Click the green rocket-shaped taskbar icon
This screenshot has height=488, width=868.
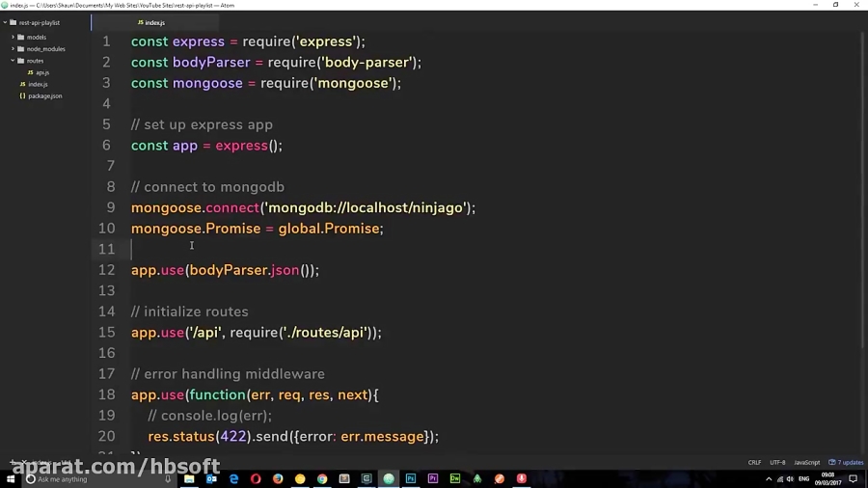tap(477, 479)
